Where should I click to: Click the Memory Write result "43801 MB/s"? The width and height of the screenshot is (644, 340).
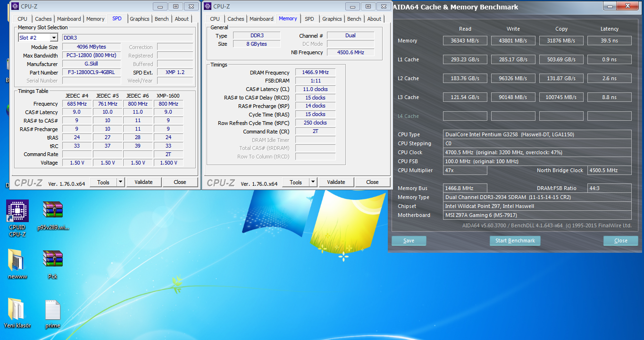pos(513,41)
